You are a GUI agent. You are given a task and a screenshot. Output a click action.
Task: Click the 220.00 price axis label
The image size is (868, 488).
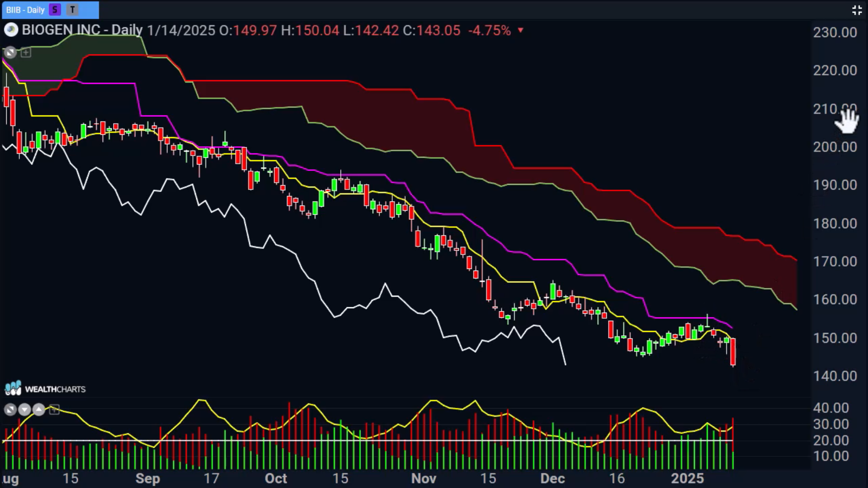click(835, 70)
